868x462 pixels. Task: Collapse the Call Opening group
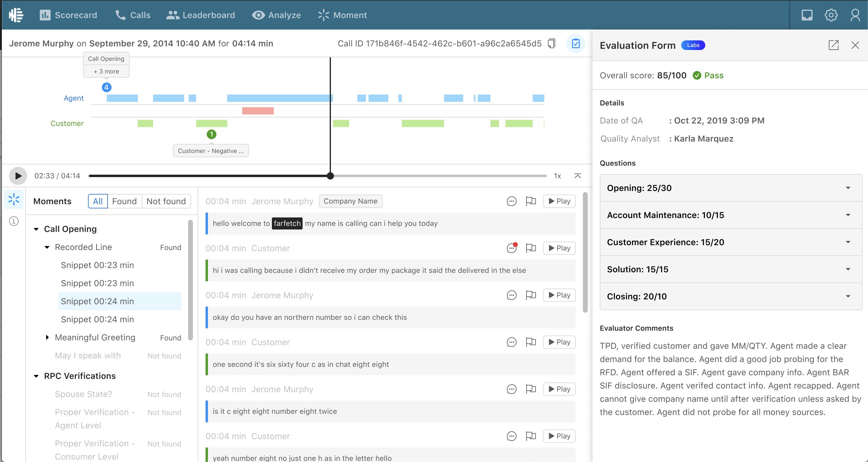click(36, 229)
